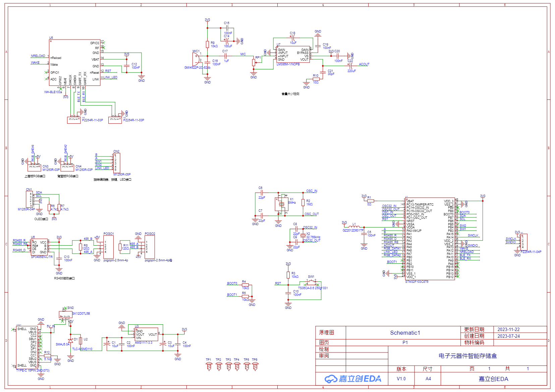
Task: Click the RS485接口 caption text
Action: 64,278
